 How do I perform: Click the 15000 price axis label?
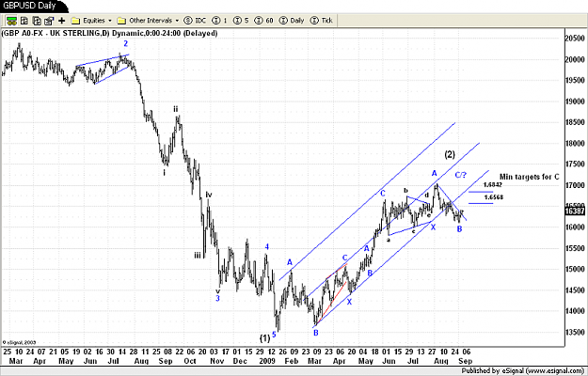coord(577,269)
